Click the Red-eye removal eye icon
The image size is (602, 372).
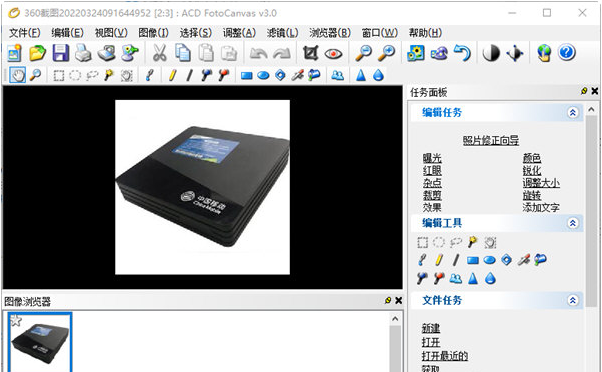click(333, 53)
